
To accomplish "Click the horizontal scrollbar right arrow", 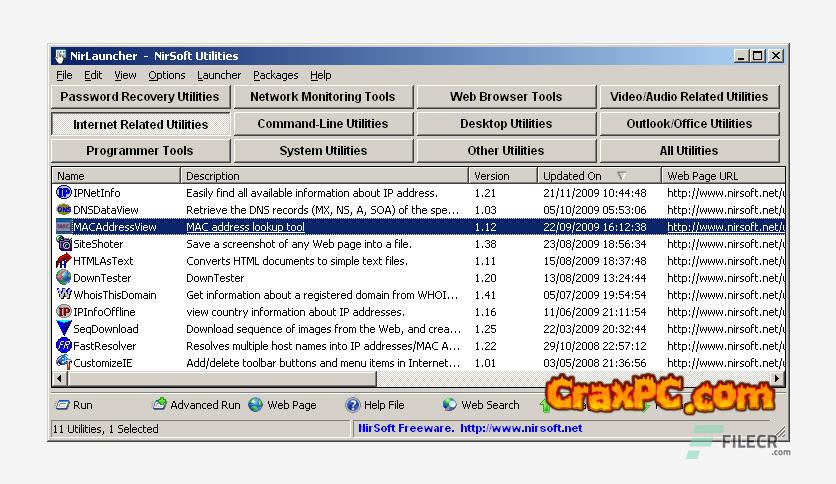I will tap(777, 378).
